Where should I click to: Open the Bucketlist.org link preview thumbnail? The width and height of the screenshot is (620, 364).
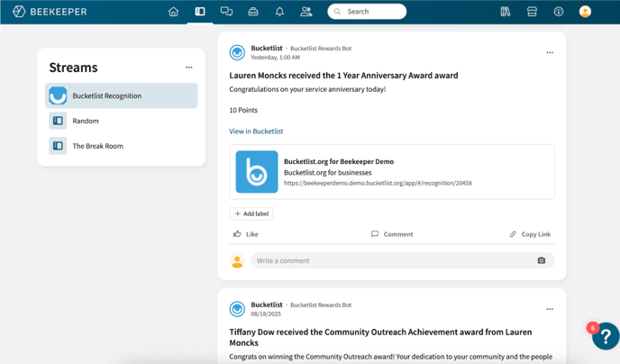[x=257, y=171]
